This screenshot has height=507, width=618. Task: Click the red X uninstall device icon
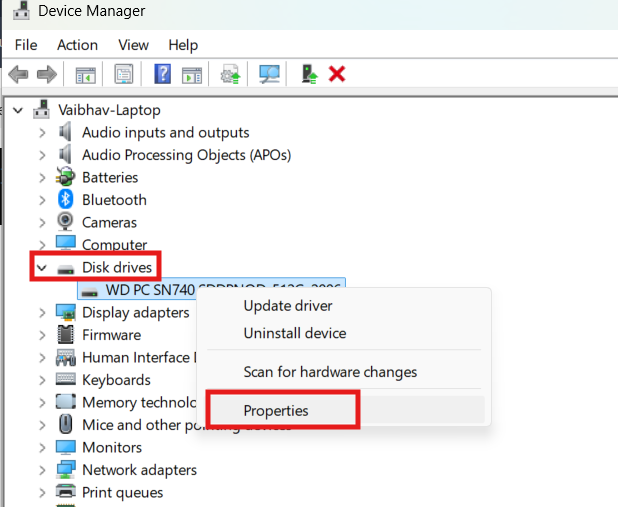pyautogui.click(x=337, y=75)
